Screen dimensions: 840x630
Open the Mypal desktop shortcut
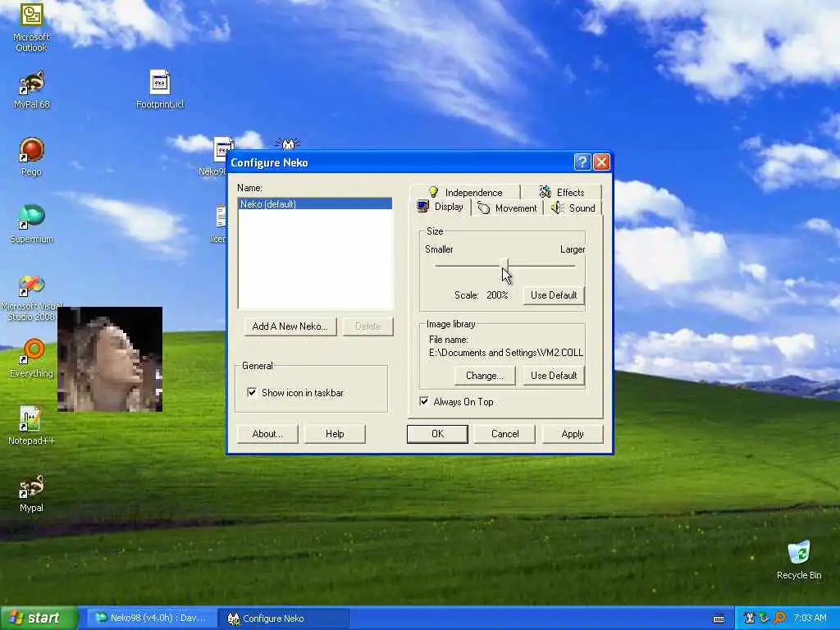coord(31,493)
